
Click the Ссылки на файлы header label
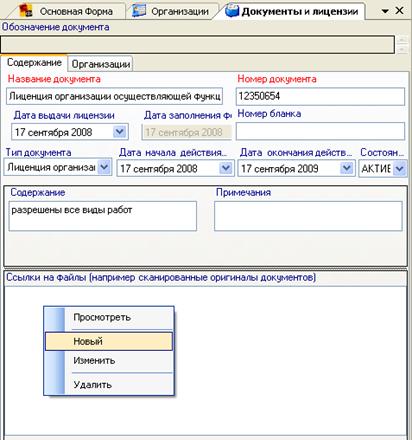[x=161, y=277]
